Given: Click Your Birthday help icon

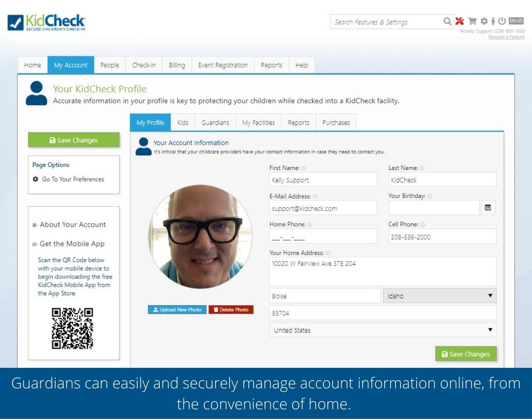Looking at the screenshot, I should click(x=430, y=196).
